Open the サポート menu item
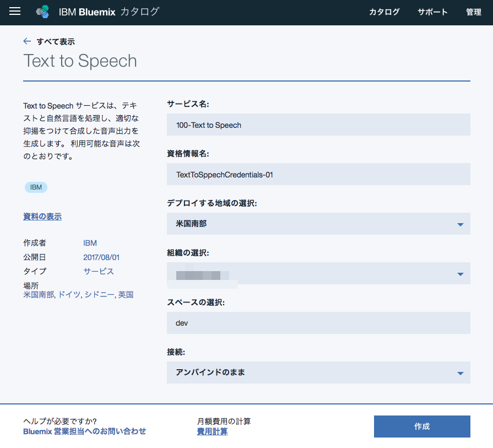 tap(432, 12)
